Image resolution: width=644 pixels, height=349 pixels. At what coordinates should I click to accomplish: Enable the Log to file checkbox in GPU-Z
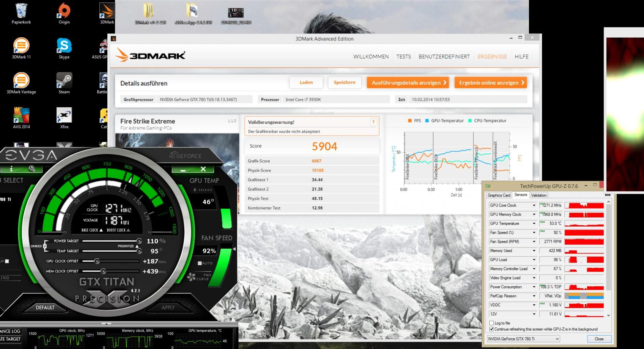492,323
